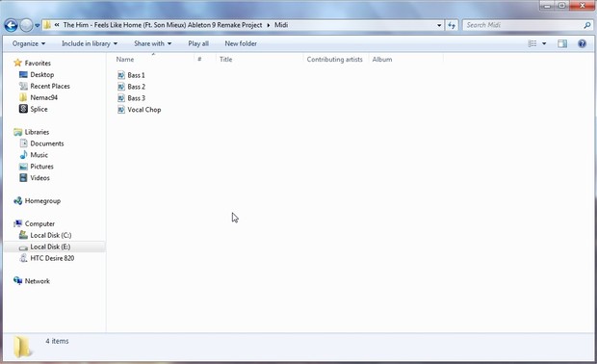Expand the view options dropdown arrow
The width and height of the screenshot is (597, 364).
coord(544,43)
